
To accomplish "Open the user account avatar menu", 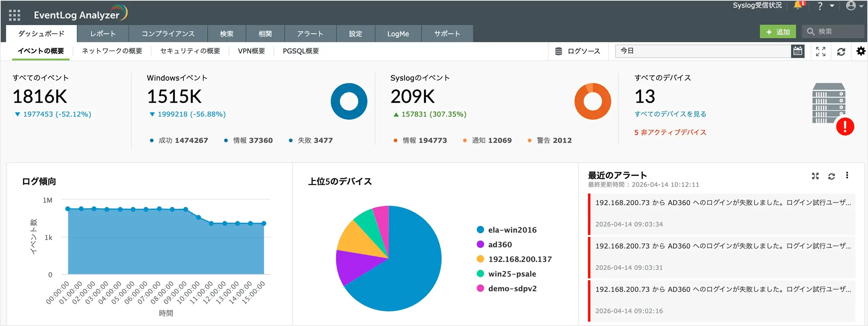I will (851, 6).
